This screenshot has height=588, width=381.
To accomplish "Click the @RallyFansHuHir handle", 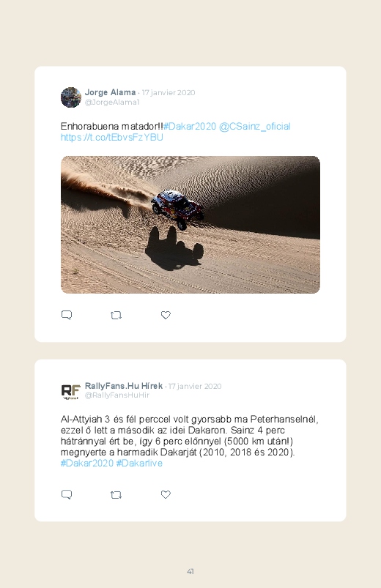I will 117,395.
